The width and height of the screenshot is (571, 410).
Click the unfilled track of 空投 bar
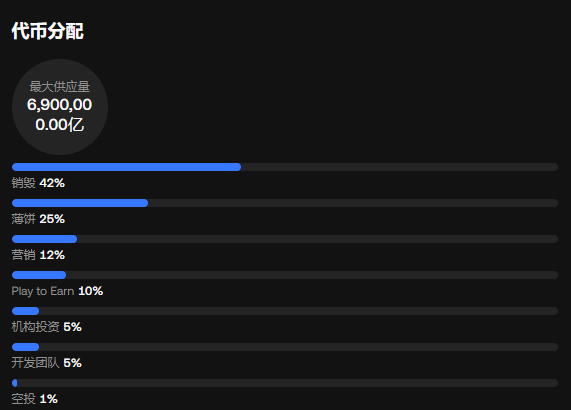[x=288, y=383]
